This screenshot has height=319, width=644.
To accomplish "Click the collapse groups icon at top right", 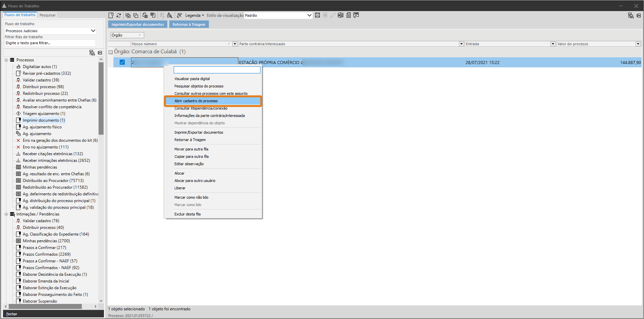I will tap(639, 16).
